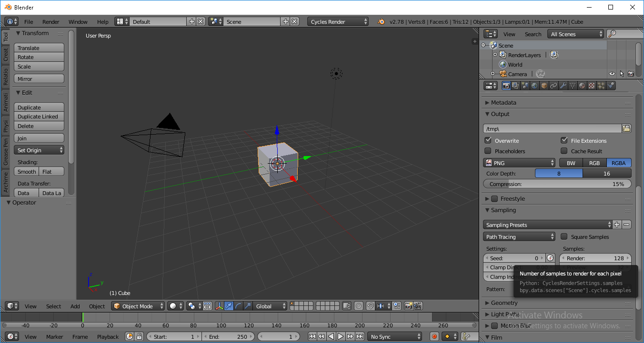Click the Join button
The image size is (644, 343).
(x=39, y=138)
